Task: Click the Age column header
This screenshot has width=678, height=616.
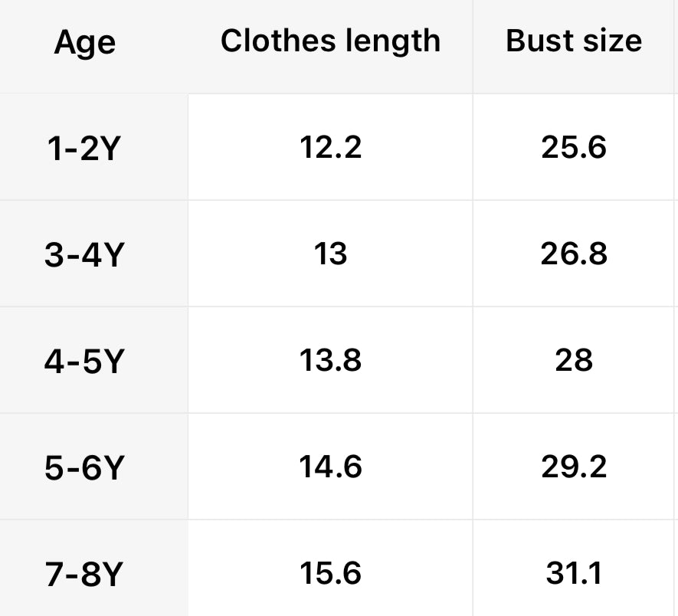Action: [84, 43]
